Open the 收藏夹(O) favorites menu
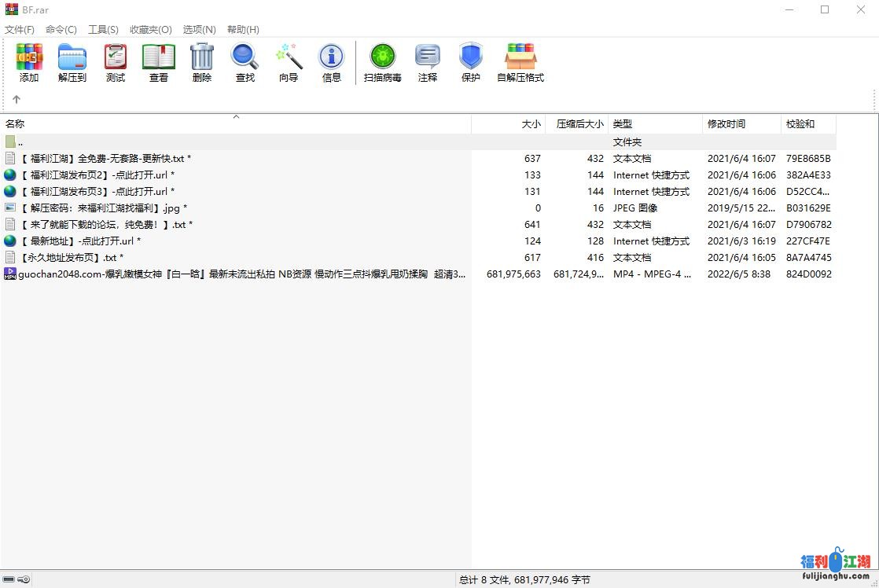The height and width of the screenshot is (588, 879). (151, 29)
